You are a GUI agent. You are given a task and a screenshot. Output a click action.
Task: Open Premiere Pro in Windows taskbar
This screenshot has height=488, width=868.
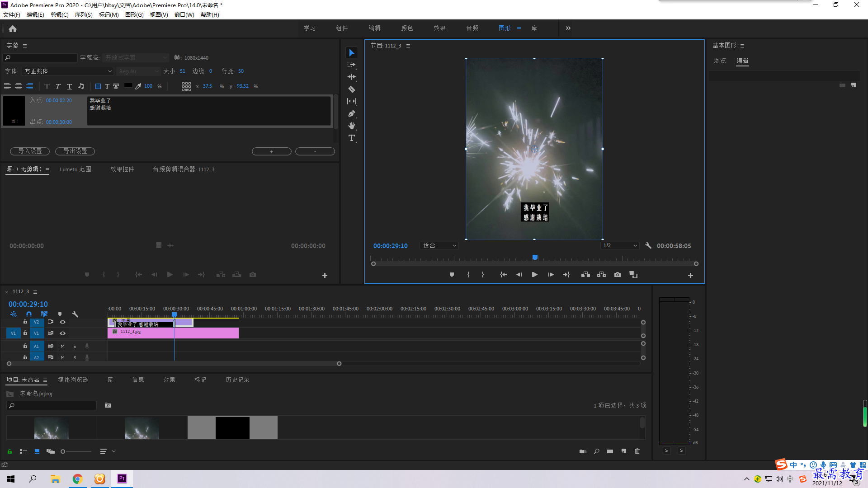pyautogui.click(x=122, y=479)
